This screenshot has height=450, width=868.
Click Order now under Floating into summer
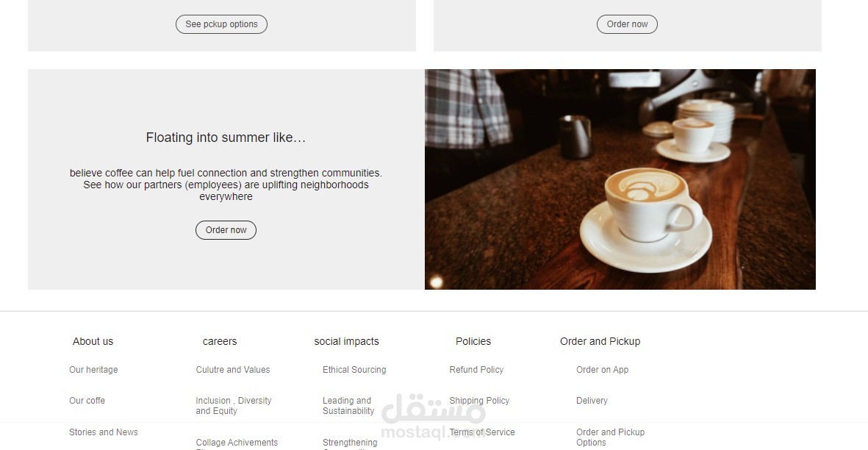pos(226,230)
